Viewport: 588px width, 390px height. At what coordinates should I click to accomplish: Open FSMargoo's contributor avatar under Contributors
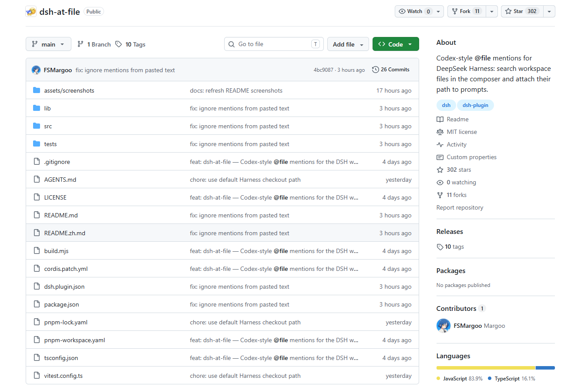point(444,326)
